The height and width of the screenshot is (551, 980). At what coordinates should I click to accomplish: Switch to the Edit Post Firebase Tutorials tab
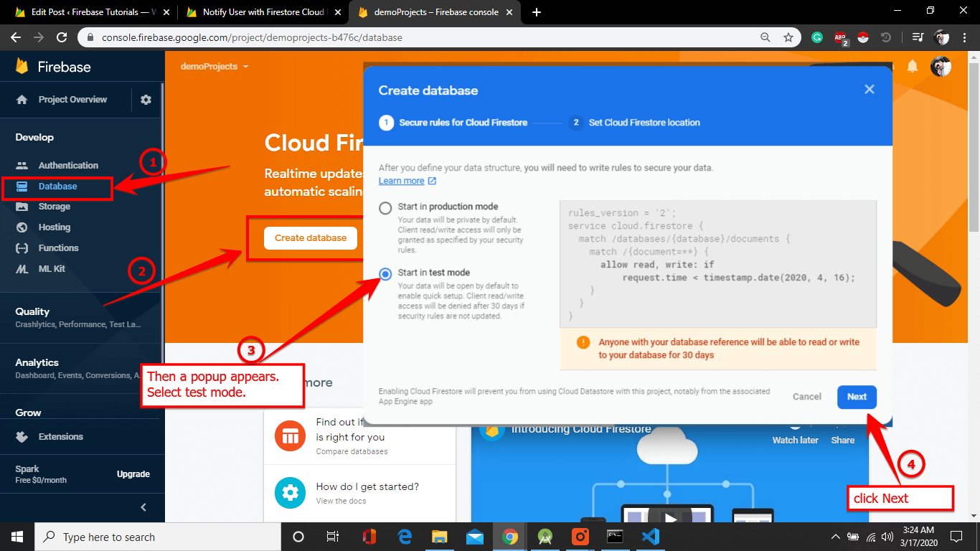(x=92, y=12)
